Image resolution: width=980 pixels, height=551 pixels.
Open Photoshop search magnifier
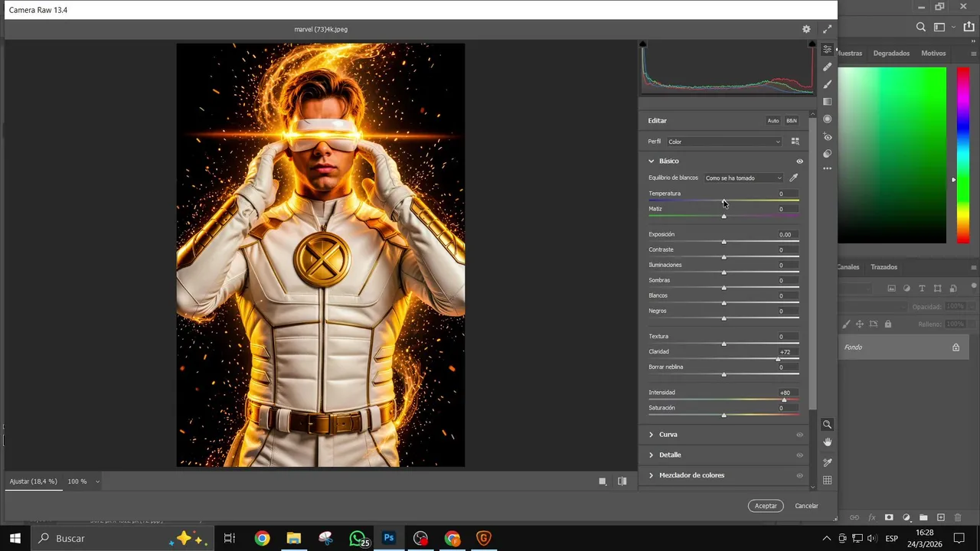pyautogui.click(x=921, y=27)
